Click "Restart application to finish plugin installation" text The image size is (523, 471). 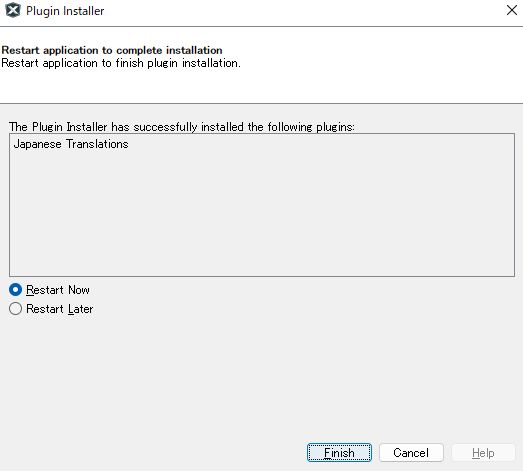tap(121, 63)
